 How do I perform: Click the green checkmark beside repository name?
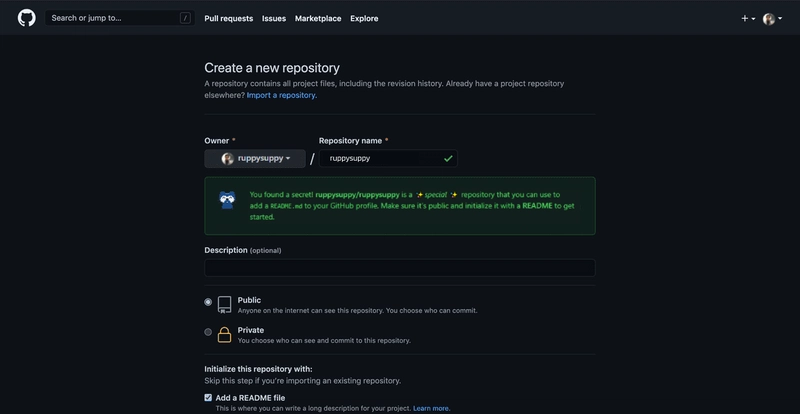pos(448,159)
